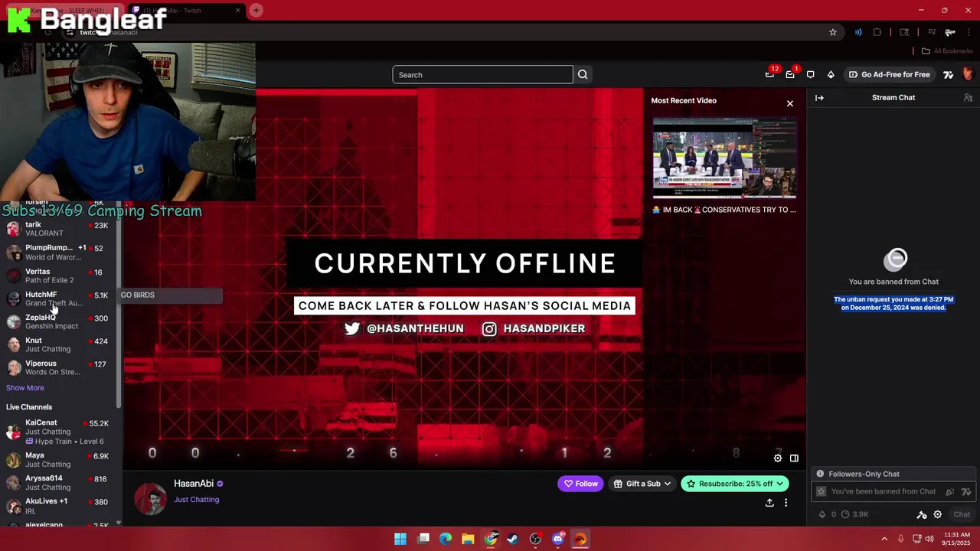Open the mail icon showing 1 badge
The image size is (980, 551).
tap(790, 74)
